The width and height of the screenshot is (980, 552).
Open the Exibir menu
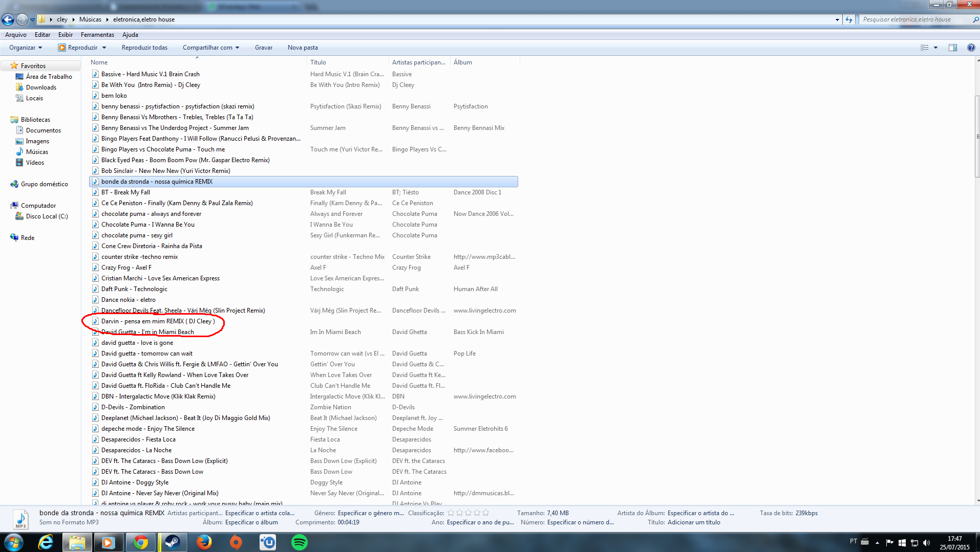(66, 35)
